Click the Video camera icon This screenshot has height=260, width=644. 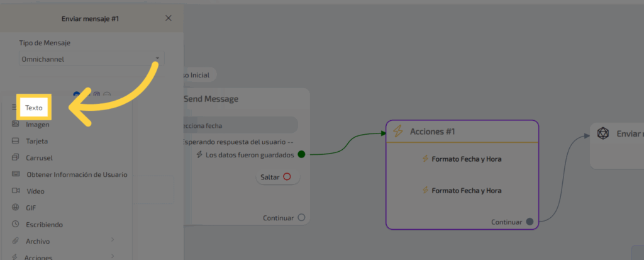tap(15, 191)
